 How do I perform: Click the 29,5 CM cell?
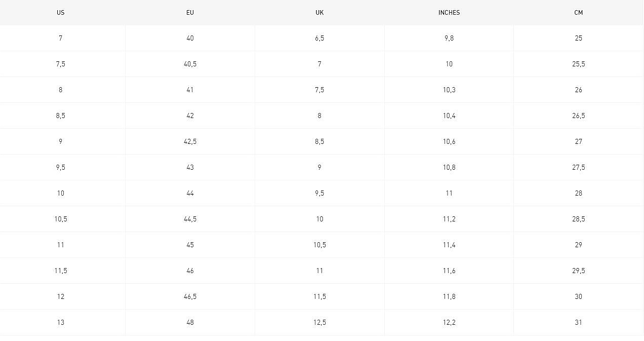click(x=579, y=271)
